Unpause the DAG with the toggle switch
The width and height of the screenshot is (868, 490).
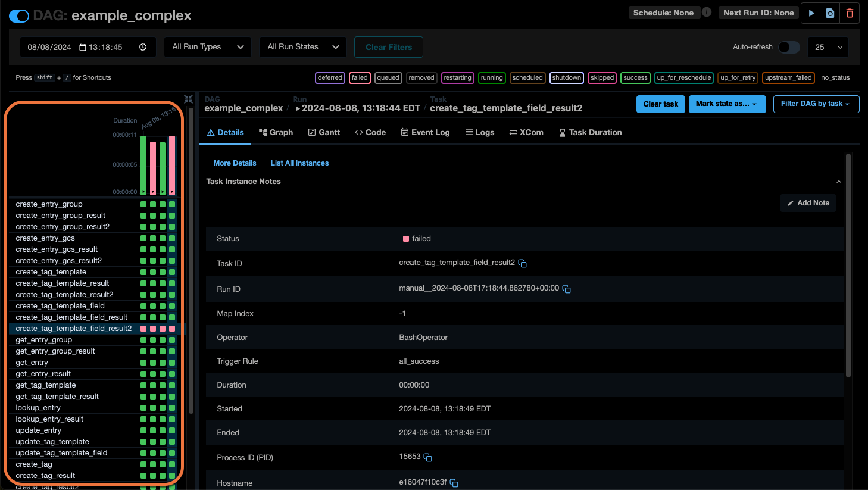coord(18,15)
